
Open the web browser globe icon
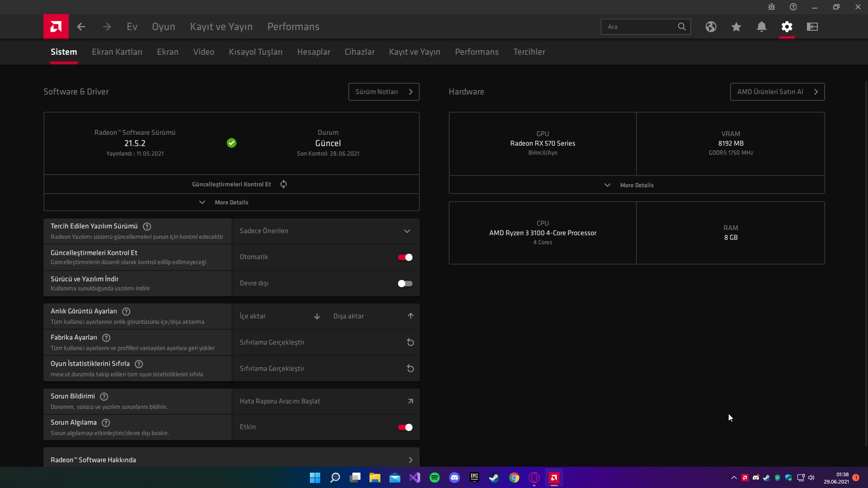(711, 27)
